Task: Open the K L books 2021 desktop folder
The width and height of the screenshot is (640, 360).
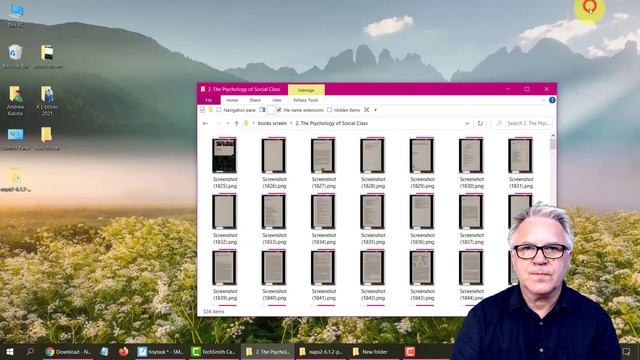Action: click(47, 100)
